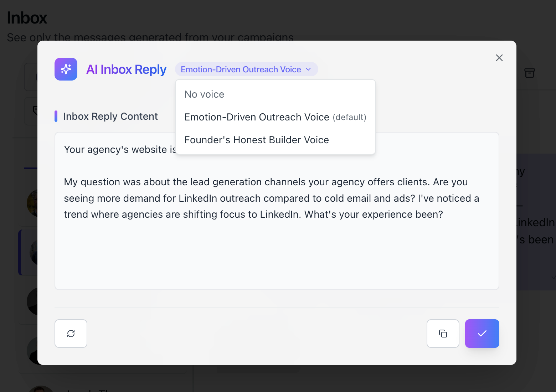Close the AI Inbox Reply dialog

click(x=499, y=58)
